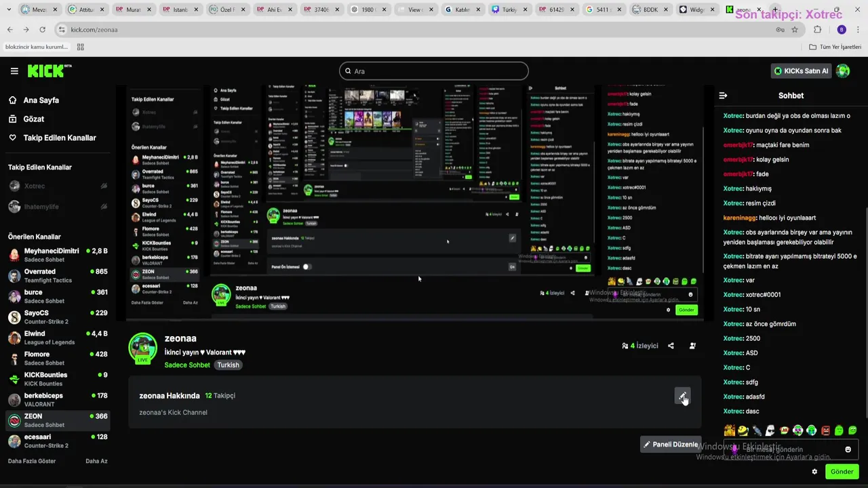Open SayoCS Counter-Strike 2 channel

tap(58, 317)
